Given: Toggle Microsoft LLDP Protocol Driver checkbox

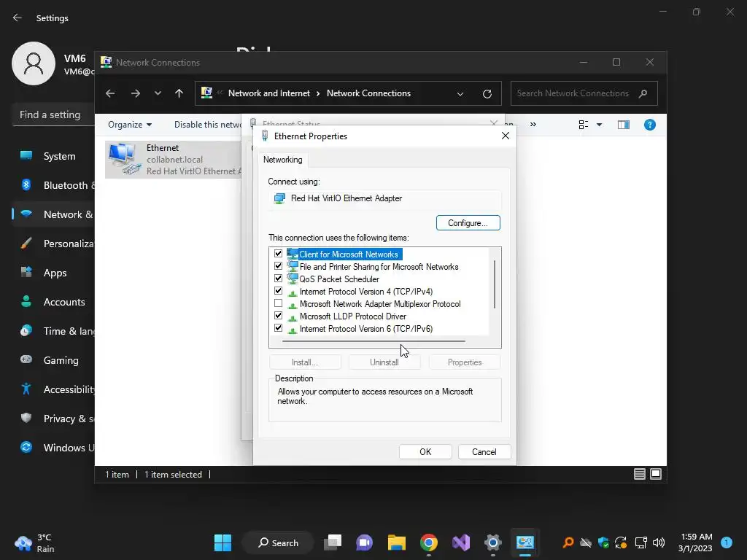Looking at the screenshot, I should (x=278, y=316).
